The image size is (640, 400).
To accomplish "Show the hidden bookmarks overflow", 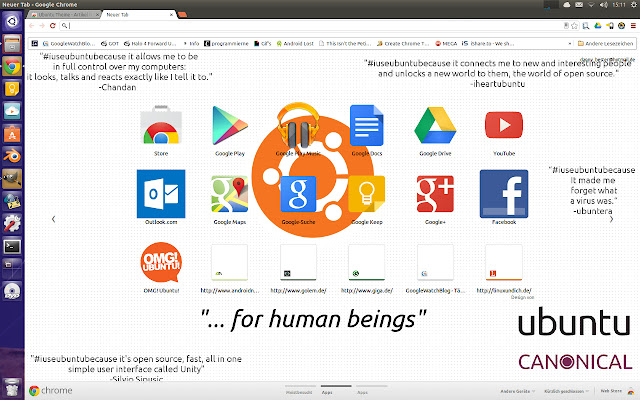I will click(570, 43).
